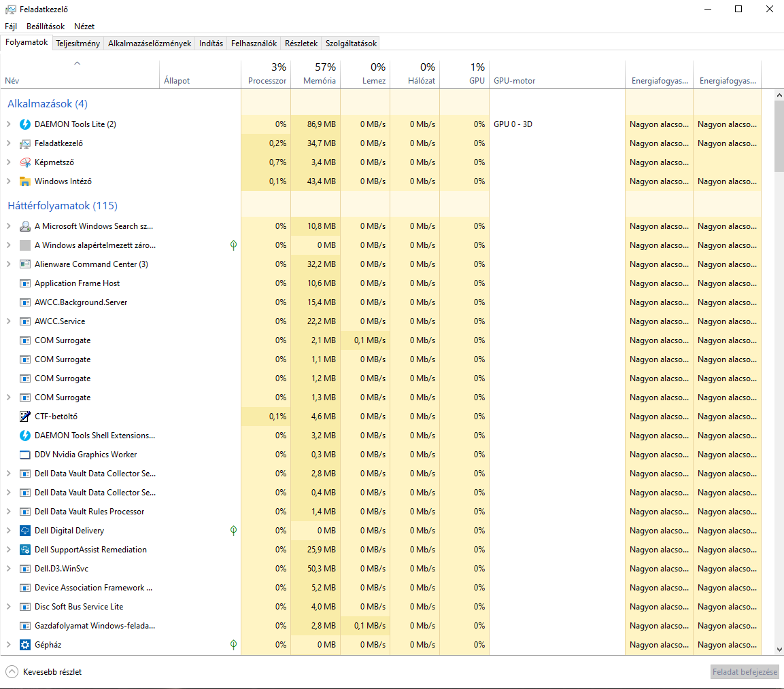Image resolution: width=784 pixels, height=689 pixels.
Task: Switch to the Felhasználók tab
Action: (x=254, y=43)
